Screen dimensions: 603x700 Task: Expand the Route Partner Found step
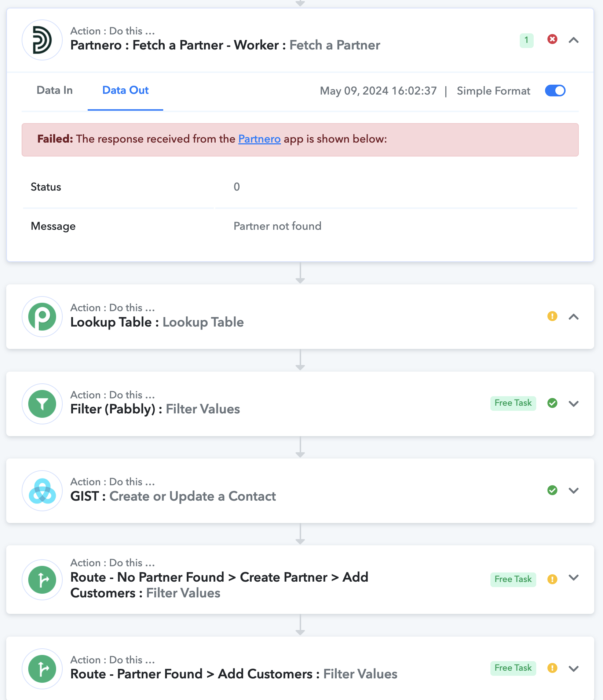(x=574, y=668)
